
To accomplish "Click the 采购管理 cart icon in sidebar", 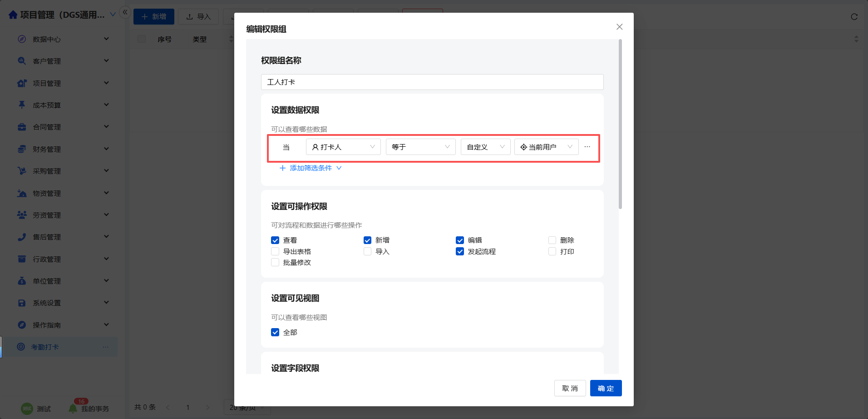I will (22, 171).
